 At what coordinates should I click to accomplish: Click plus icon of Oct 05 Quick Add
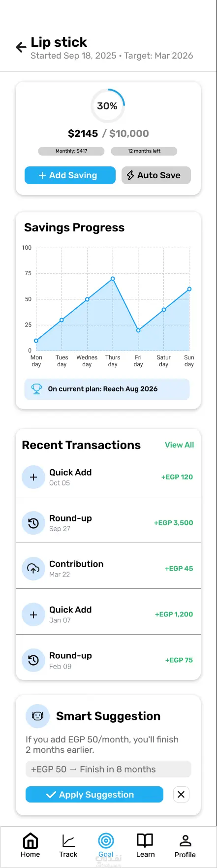click(33, 477)
